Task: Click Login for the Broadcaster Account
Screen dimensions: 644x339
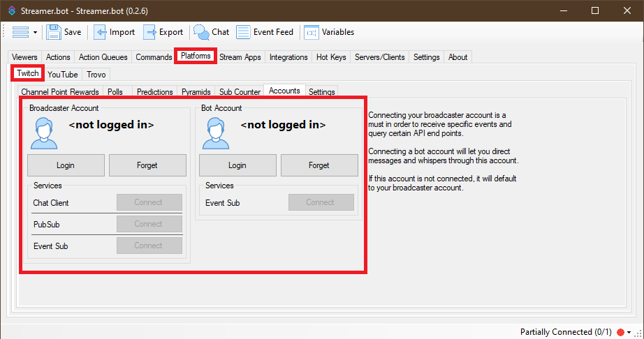Action: point(66,165)
